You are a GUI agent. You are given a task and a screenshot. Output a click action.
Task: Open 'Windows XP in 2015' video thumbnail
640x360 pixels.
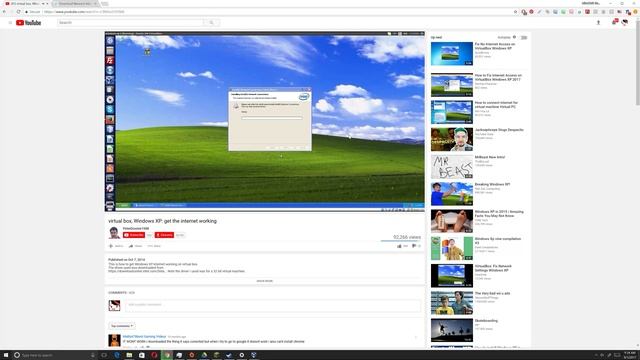[x=452, y=221]
